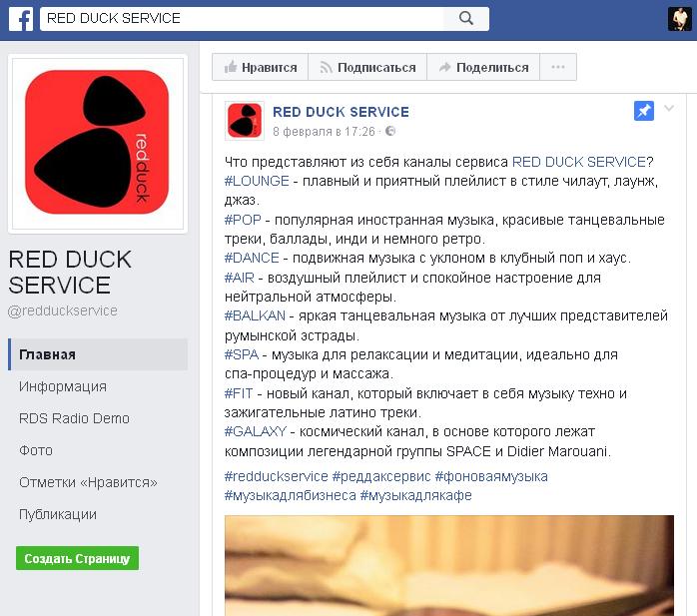The width and height of the screenshot is (697, 616).
Task: Select the Главная sidebar tab
Action: point(98,354)
